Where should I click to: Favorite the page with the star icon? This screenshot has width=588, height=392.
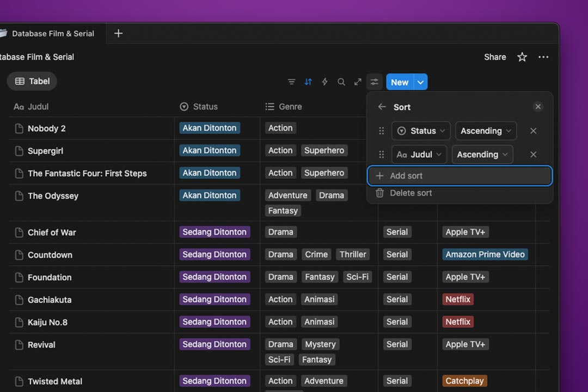pyautogui.click(x=522, y=57)
